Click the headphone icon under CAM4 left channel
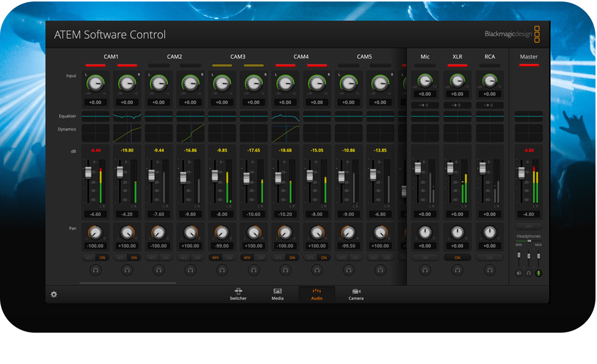The height and width of the screenshot is (364, 597). click(285, 270)
